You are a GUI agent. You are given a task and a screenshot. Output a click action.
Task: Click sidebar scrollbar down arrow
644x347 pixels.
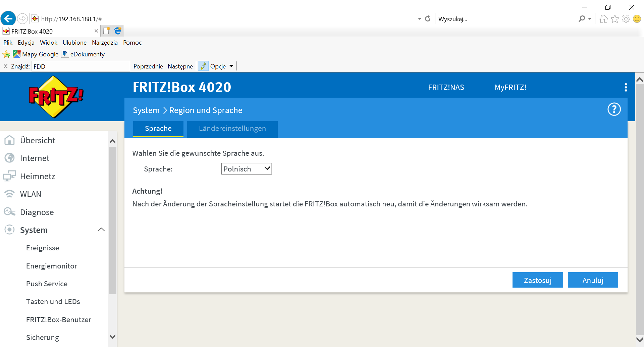tap(113, 336)
